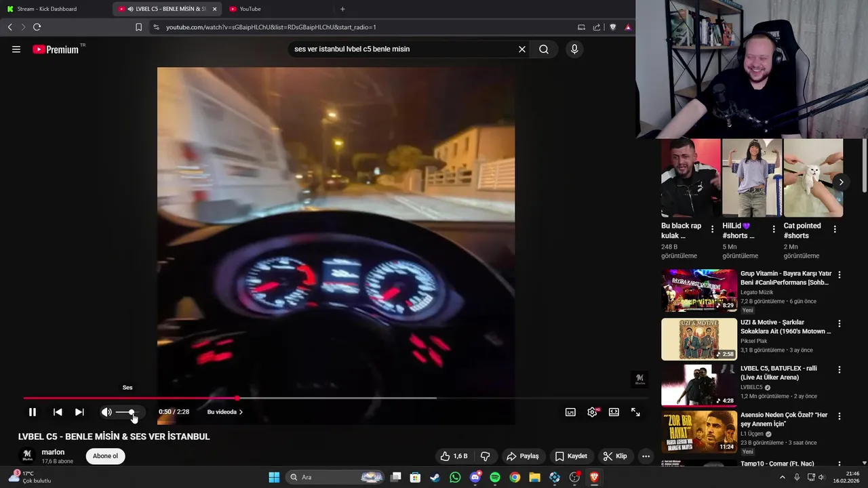Screen dimensions: 868x488
Task: Open Asensio video options menu
Action: coord(840,415)
